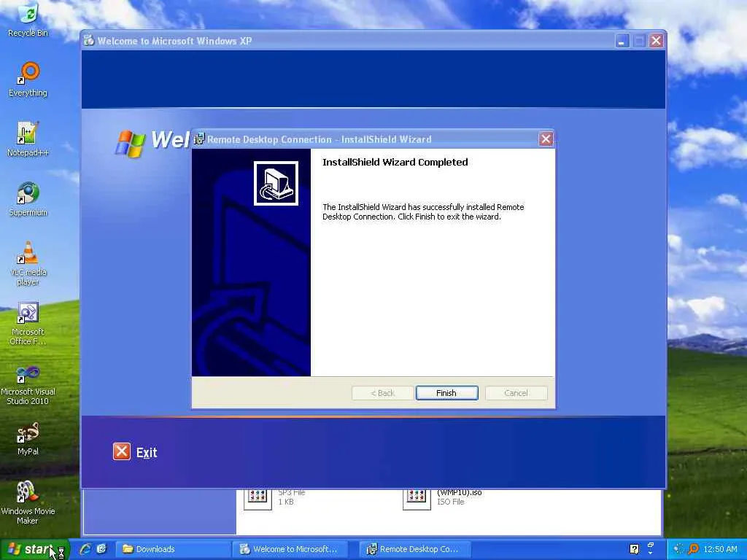Select the Windows Movie Maker shortcut
This screenshot has width=747, height=560.
28,503
